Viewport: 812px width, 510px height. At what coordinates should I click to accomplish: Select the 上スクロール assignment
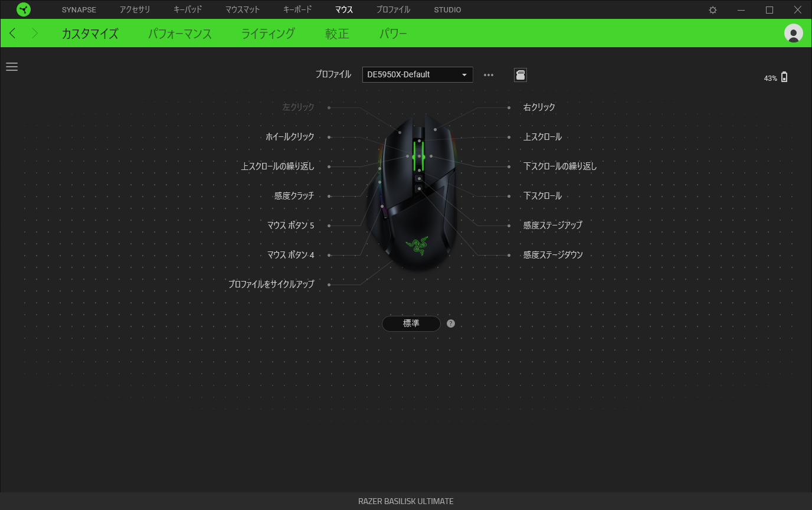coord(542,137)
